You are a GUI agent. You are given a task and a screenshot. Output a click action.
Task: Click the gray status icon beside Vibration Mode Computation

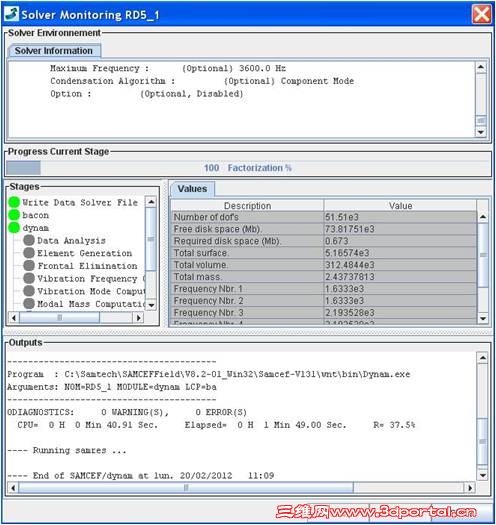tap(29, 291)
